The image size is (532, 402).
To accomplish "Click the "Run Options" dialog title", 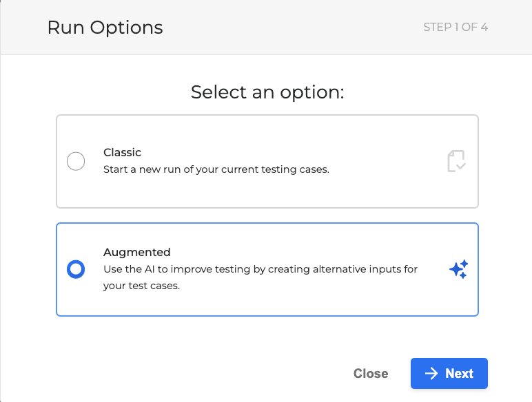I will [x=105, y=28].
